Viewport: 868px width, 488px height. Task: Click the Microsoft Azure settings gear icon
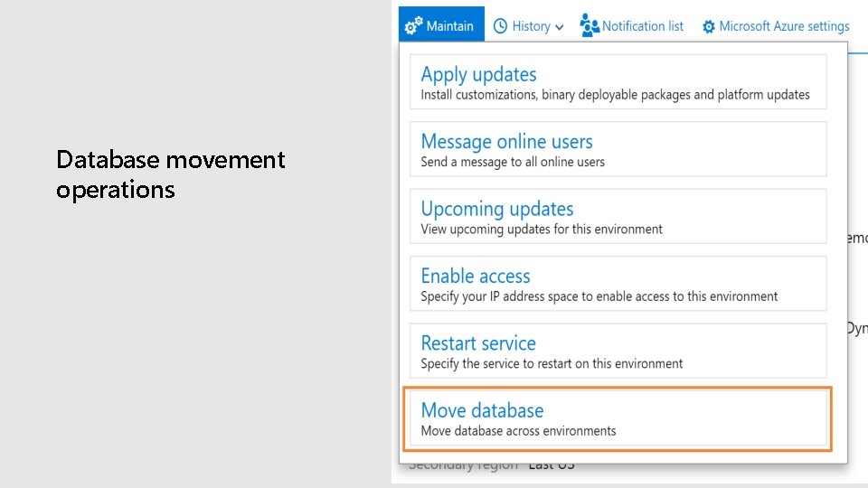coord(709,26)
